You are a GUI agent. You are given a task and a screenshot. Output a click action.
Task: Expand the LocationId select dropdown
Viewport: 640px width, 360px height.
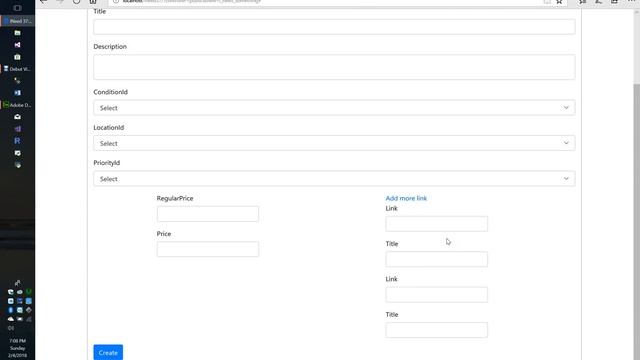click(334, 143)
